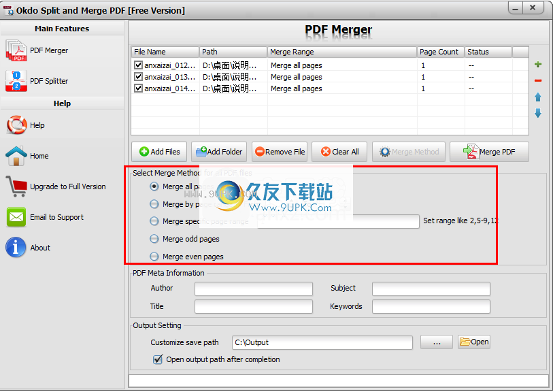Click the green plus add icon
The image size is (553, 392).
pyautogui.click(x=538, y=64)
